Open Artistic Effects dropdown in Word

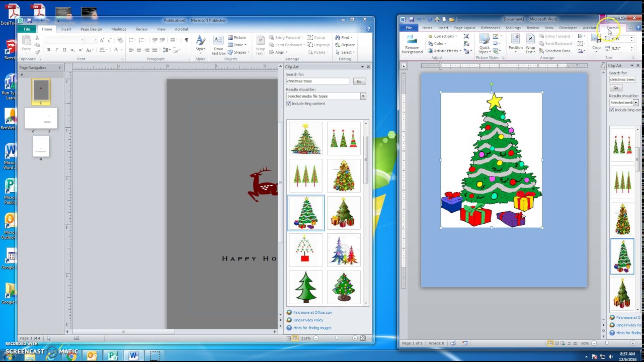click(443, 51)
